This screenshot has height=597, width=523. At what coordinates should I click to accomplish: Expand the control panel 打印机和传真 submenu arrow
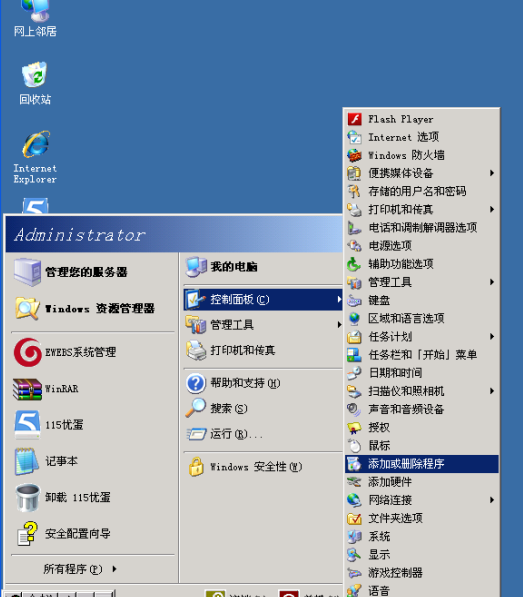click(x=492, y=209)
